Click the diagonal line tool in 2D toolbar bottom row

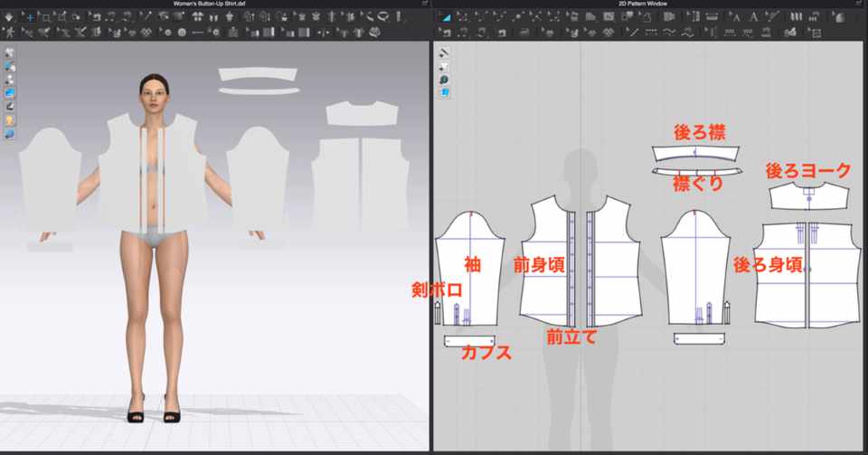[633, 32]
